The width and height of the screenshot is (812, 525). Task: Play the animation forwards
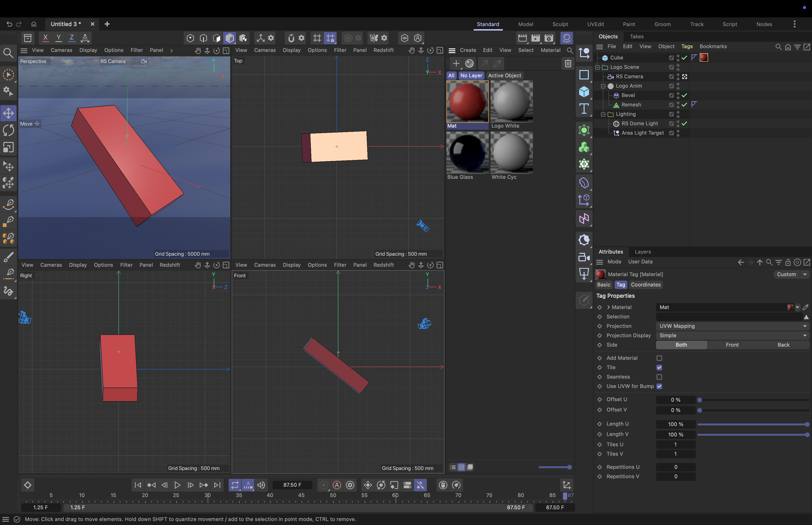click(x=177, y=485)
